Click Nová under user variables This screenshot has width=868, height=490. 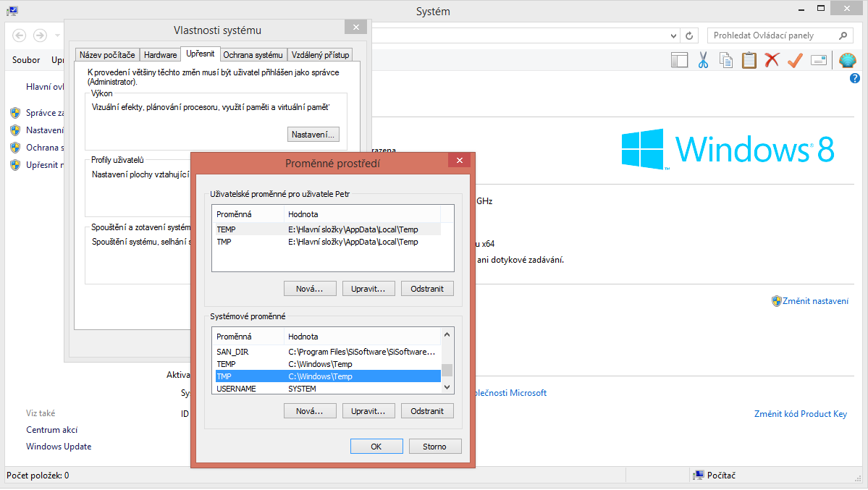[x=309, y=289]
